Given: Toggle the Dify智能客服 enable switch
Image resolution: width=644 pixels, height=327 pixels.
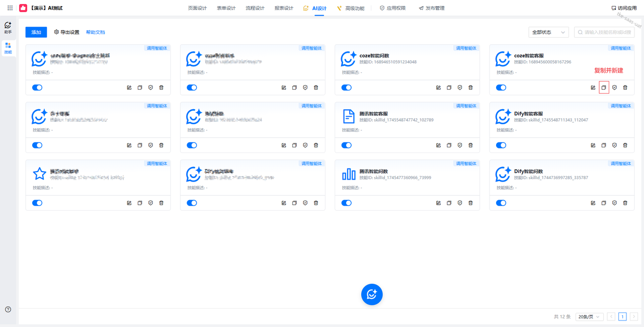Looking at the screenshot, I should (x=501, y=145).
